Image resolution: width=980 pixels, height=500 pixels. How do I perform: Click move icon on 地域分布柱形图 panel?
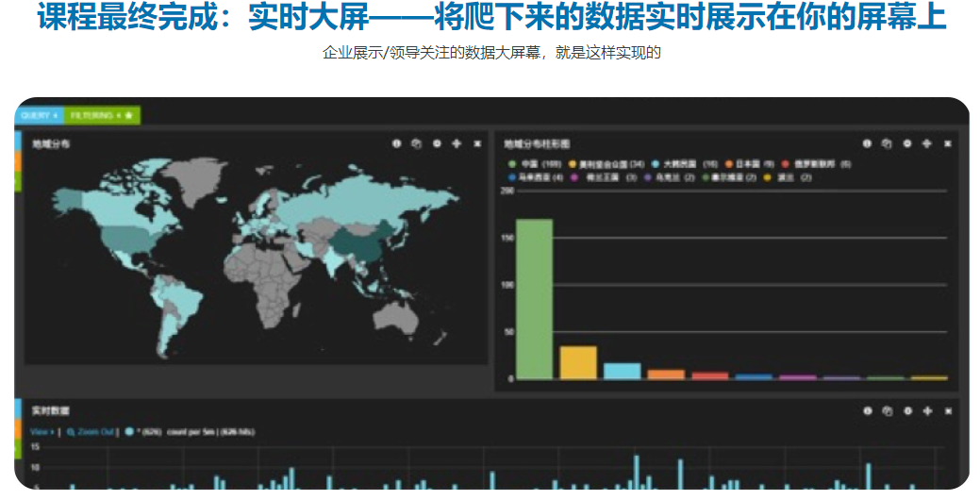click(x=927, y=143)
